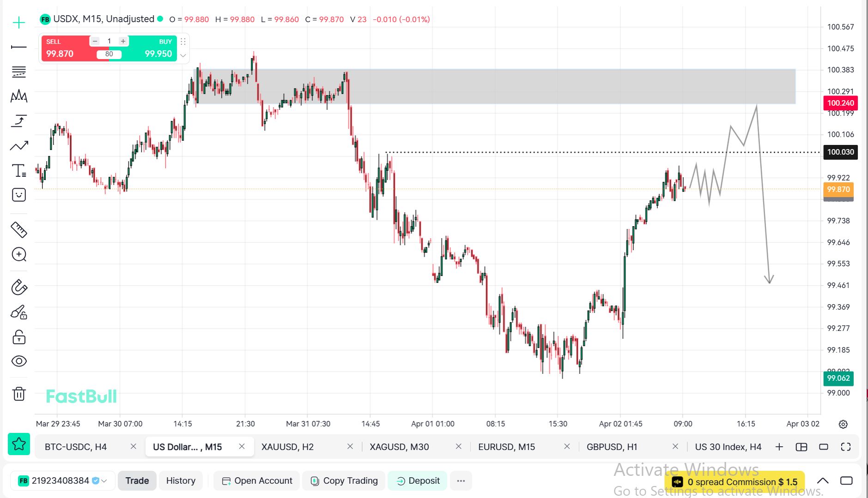Open account number dropdown
This screenshot has width=868, height=498.
(x=104, y=481)
